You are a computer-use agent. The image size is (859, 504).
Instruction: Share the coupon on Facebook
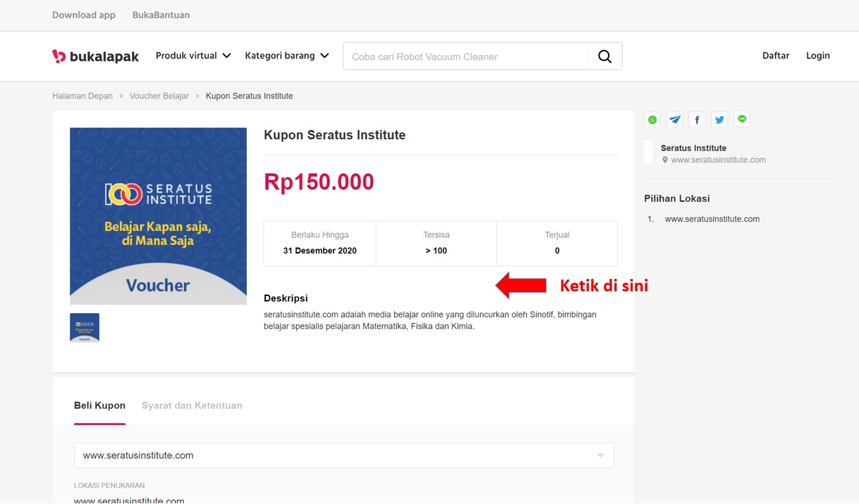point(697,119)
